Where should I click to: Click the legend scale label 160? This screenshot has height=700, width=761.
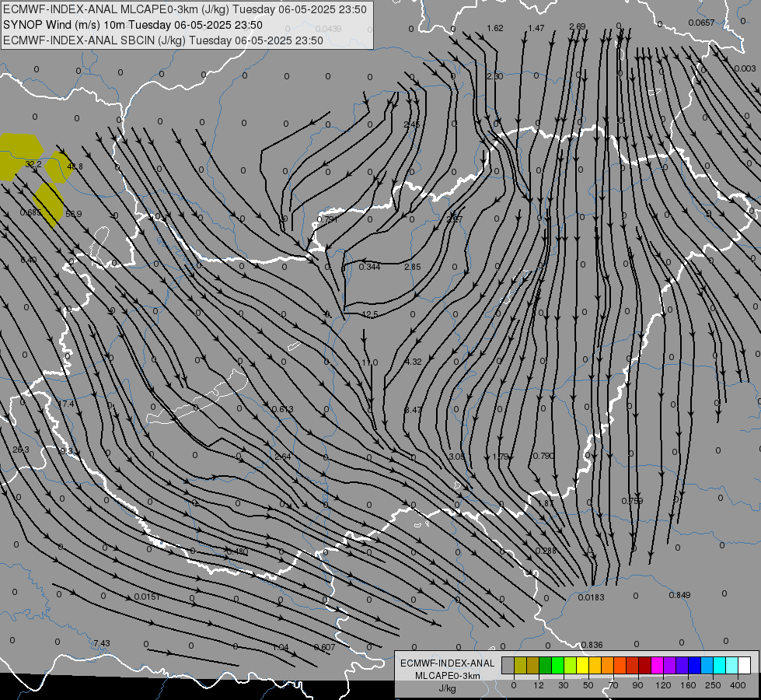click(x=688, y=685)
